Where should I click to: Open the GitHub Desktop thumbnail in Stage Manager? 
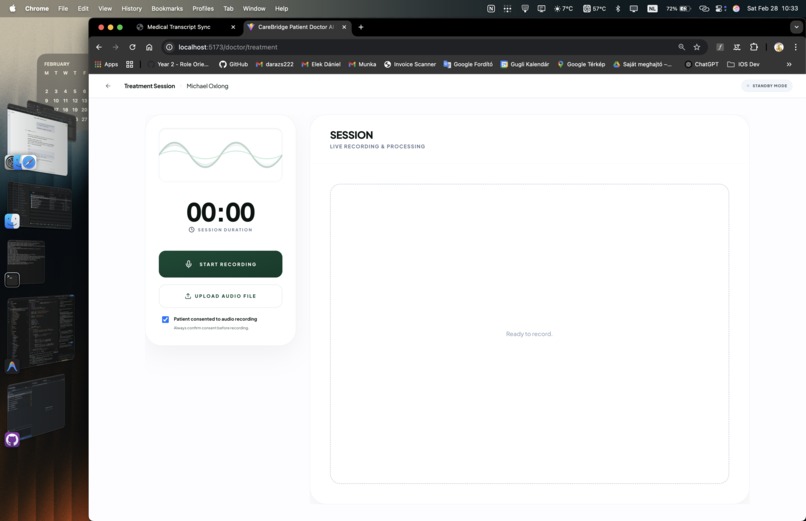pos(36,406)
